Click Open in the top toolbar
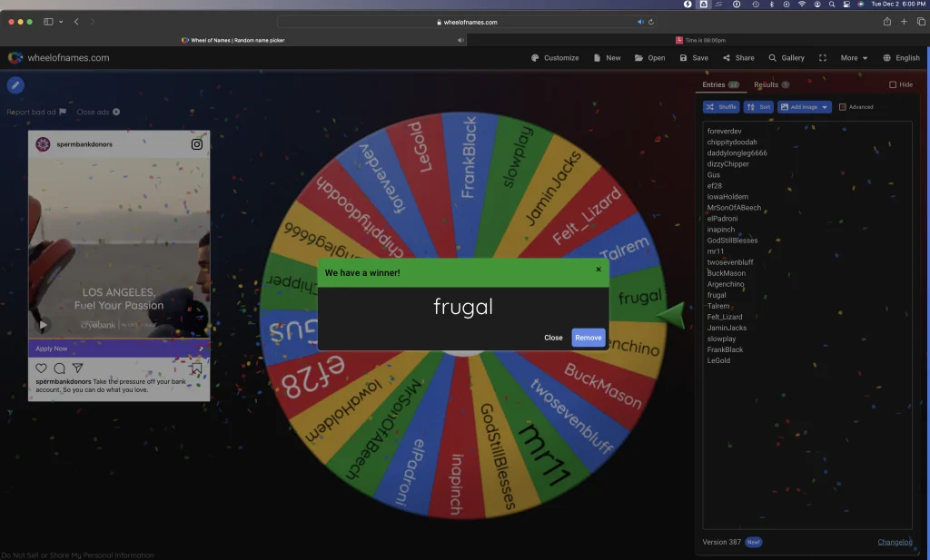The width and height of the screenshot is (930, 560). point(649,57)
